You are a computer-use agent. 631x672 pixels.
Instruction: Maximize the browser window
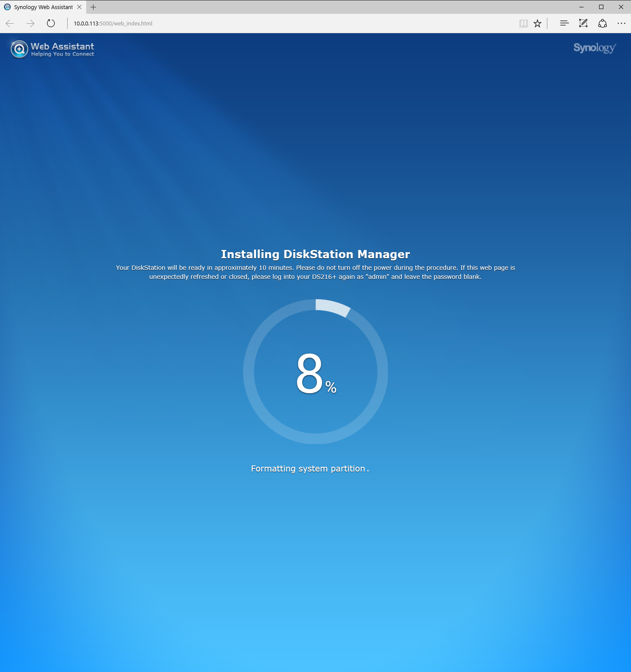tap(601, 7)
